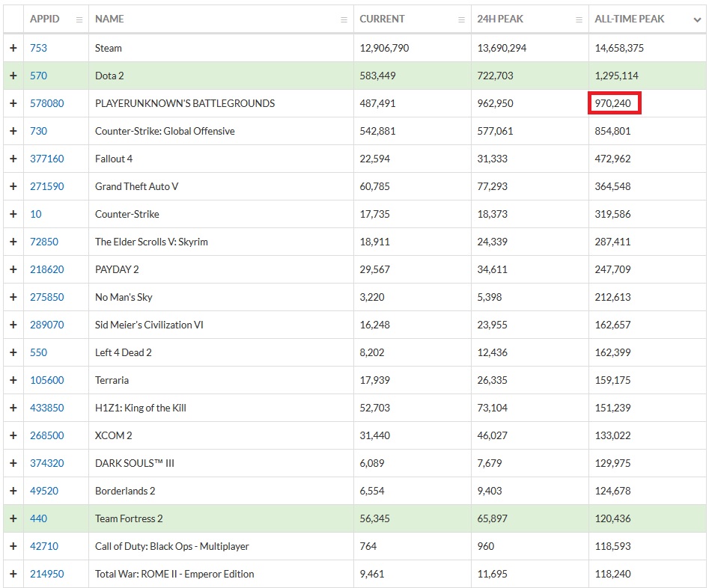Open appid link 374320
The height and width of the screenshot is (588, 709).
[x=47, y=463]
